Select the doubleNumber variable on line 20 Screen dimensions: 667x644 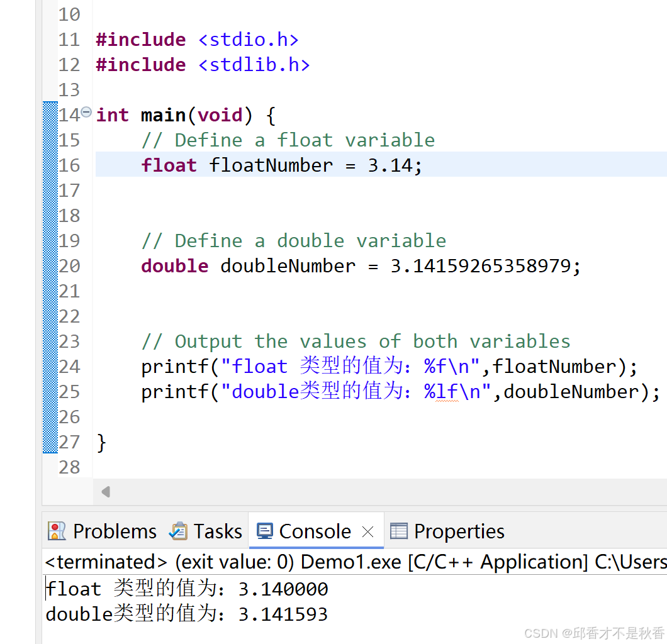[288, 265]
